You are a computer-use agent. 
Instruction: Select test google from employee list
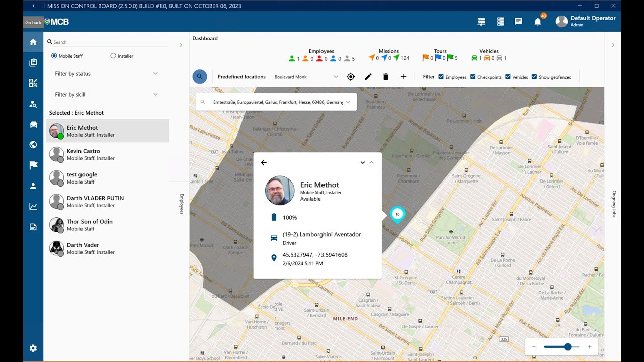click(x=108, y=178)
